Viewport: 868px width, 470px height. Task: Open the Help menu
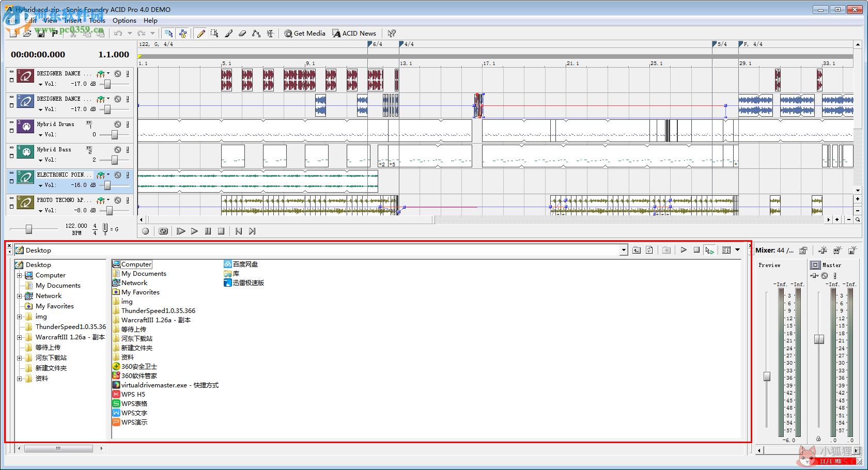tap(150, 21)
